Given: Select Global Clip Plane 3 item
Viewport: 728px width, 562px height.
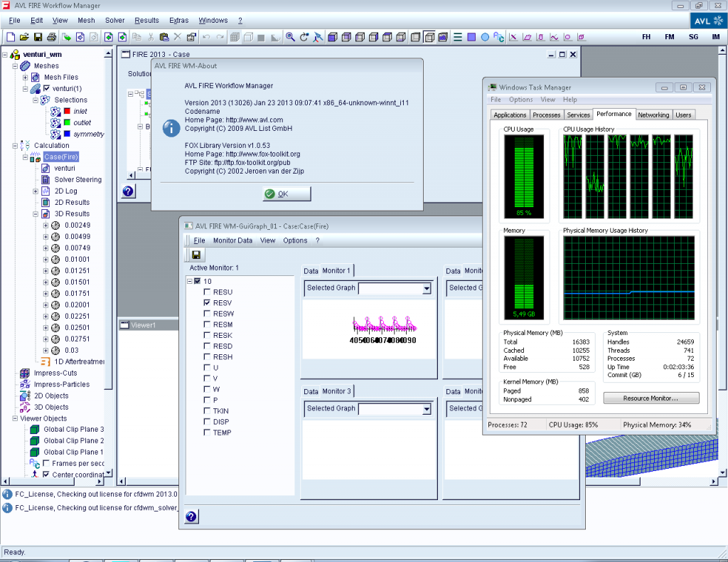Looking at the screenshot, I should (73, 429).
